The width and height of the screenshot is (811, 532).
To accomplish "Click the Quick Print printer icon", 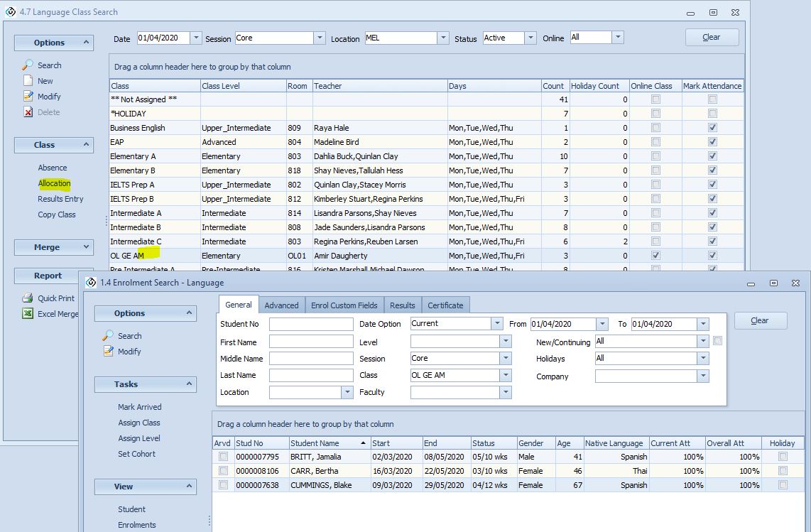I will (x=28, y=298).
